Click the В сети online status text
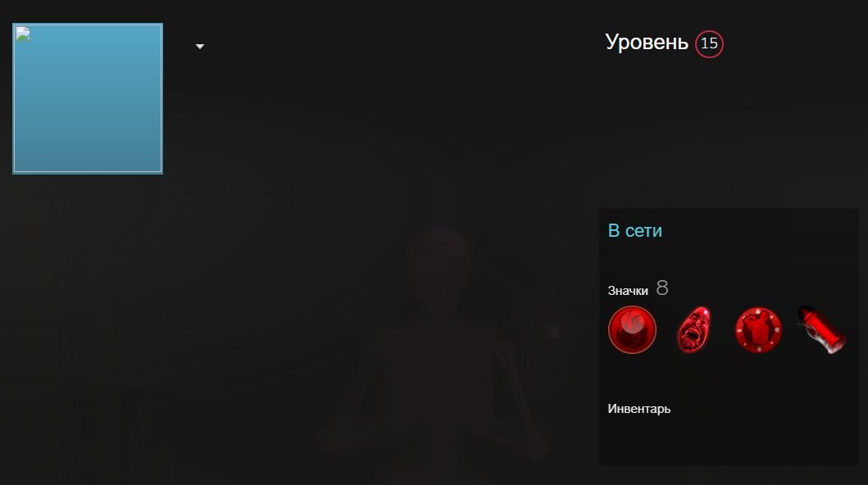868x485 pixels. click(635, 230)
